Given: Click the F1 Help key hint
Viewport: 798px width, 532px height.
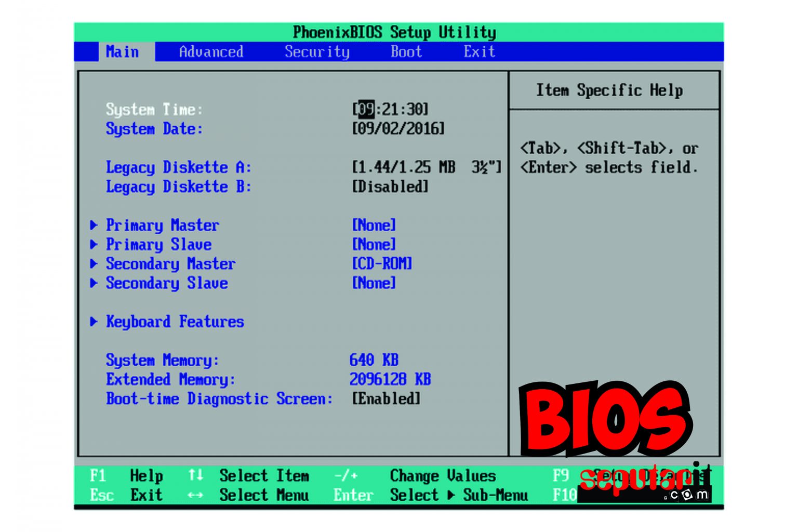Looking at the screenshot, I should [x=126, y=476].
